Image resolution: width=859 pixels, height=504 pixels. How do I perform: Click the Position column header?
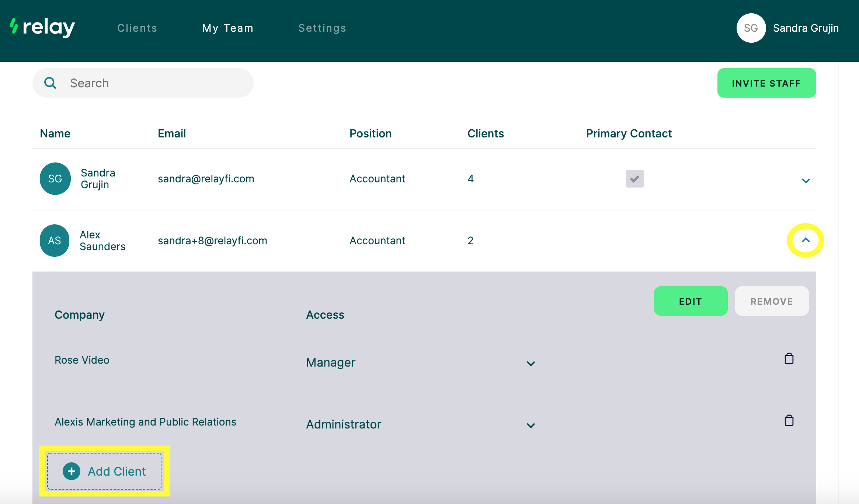pos(371,133)
